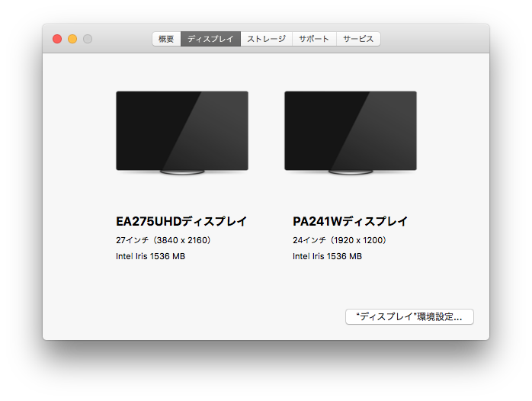Screen dimensions: 532x401
Task: Select the EA275UHDディスプレイ title text
Action: pos(181,221)
